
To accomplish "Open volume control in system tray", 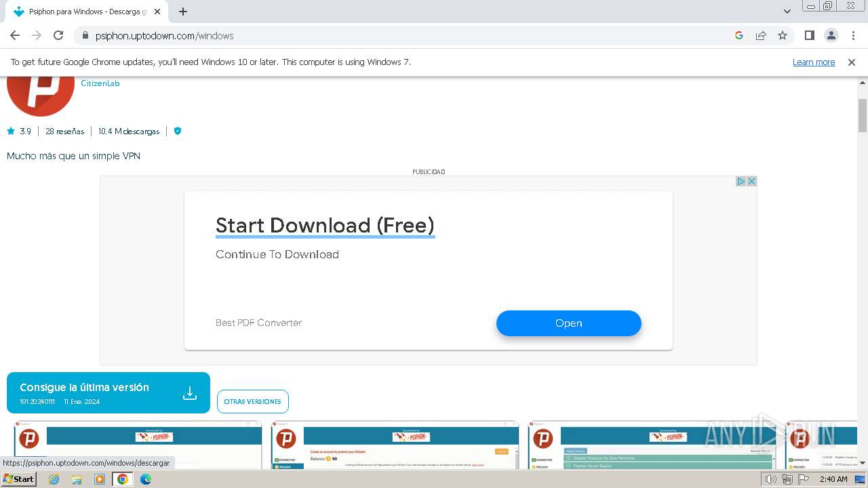I will [x=771, y=479].
